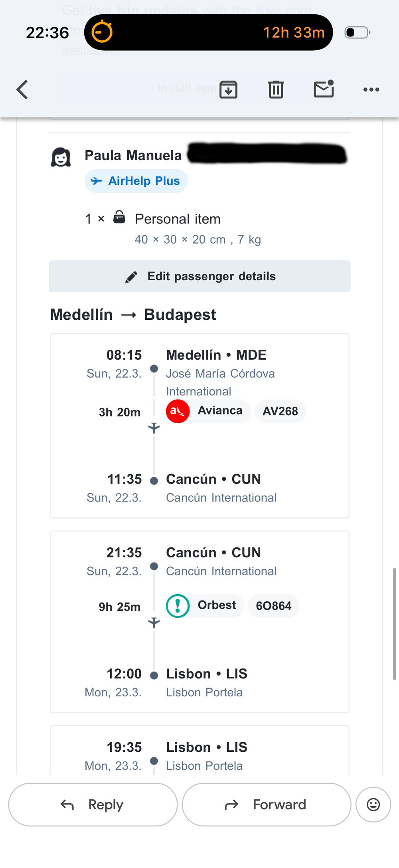The width and height of the screenshot is (399, 868).
Task: Tap the Personal item baggage row
Action: coord(178,219)
